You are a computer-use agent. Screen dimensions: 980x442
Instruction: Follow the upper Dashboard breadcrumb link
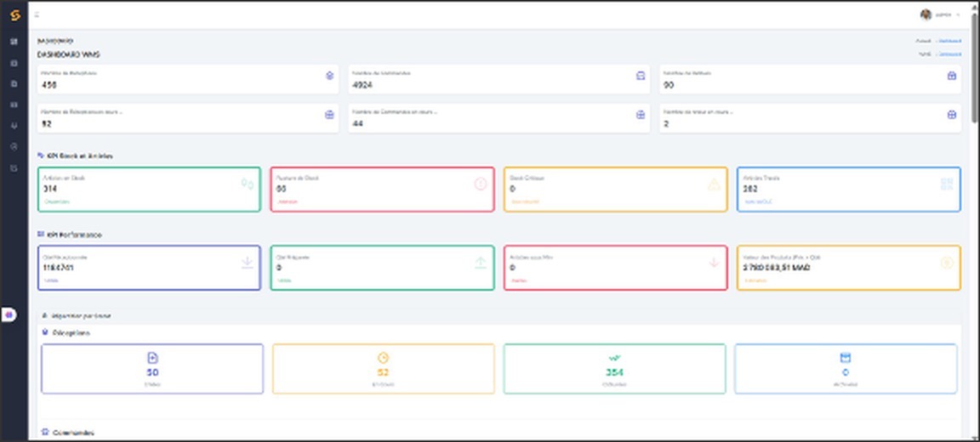point(950,41)
